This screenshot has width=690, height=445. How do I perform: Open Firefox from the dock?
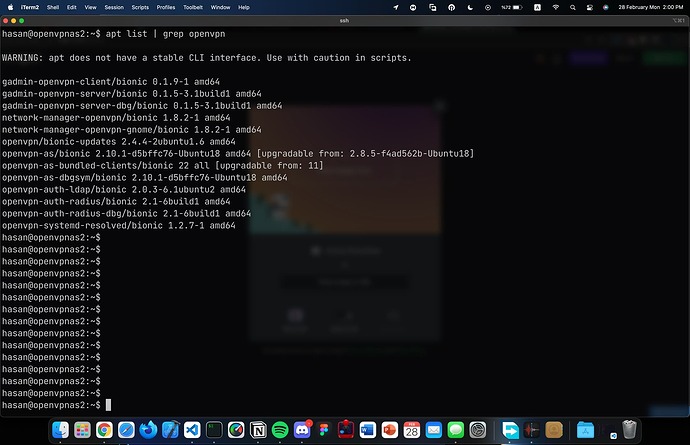pyautogui.click(x=148, y=430)
